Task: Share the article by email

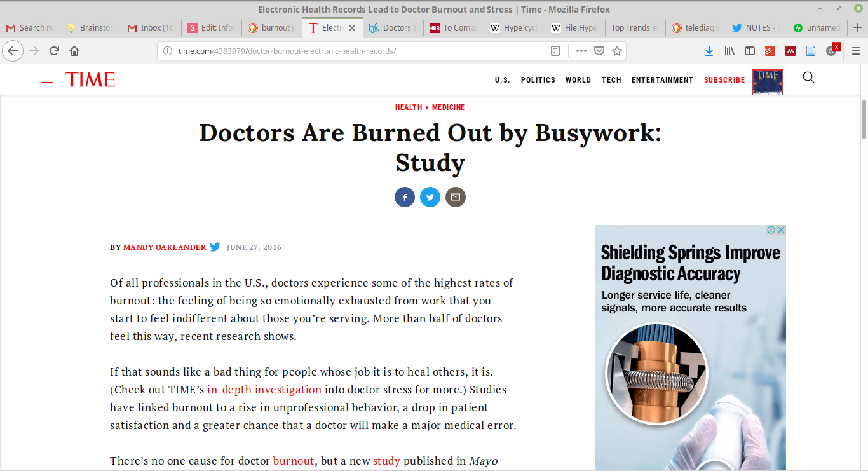Action: pyautogui.click(x=456, y=197)
